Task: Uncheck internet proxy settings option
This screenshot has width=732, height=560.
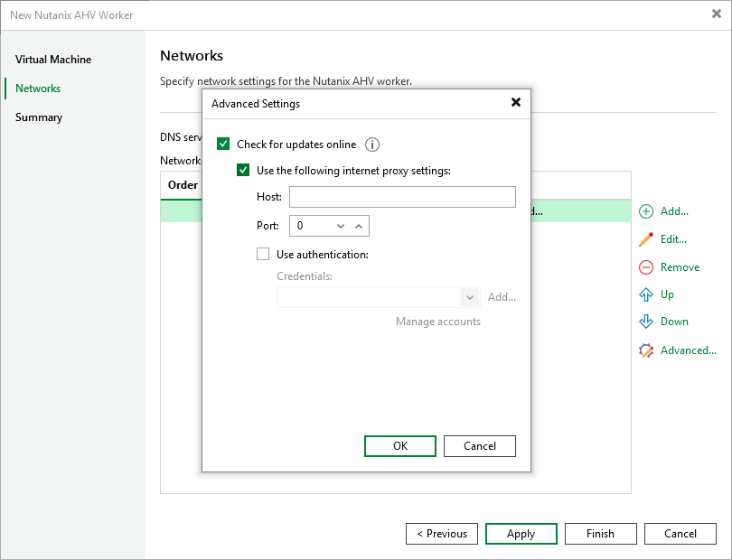Action: pos(243,170)
